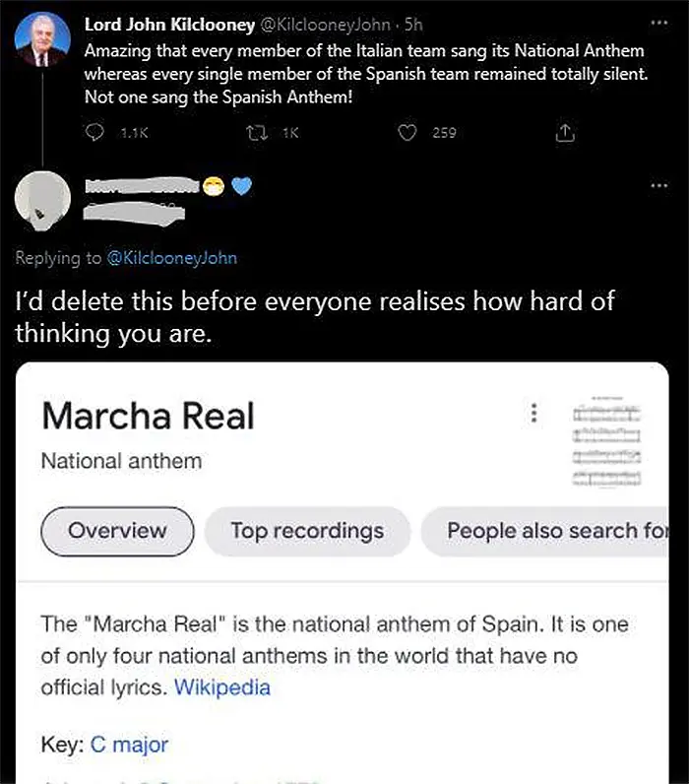Select the Overview tab
Screen dimensions: 689x784
point(117,531)
